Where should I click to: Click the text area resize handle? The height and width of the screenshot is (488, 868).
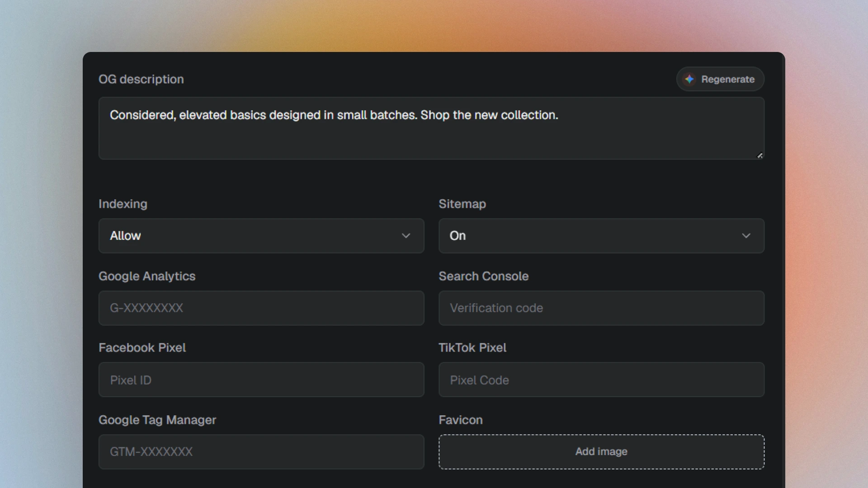(760, 155)
